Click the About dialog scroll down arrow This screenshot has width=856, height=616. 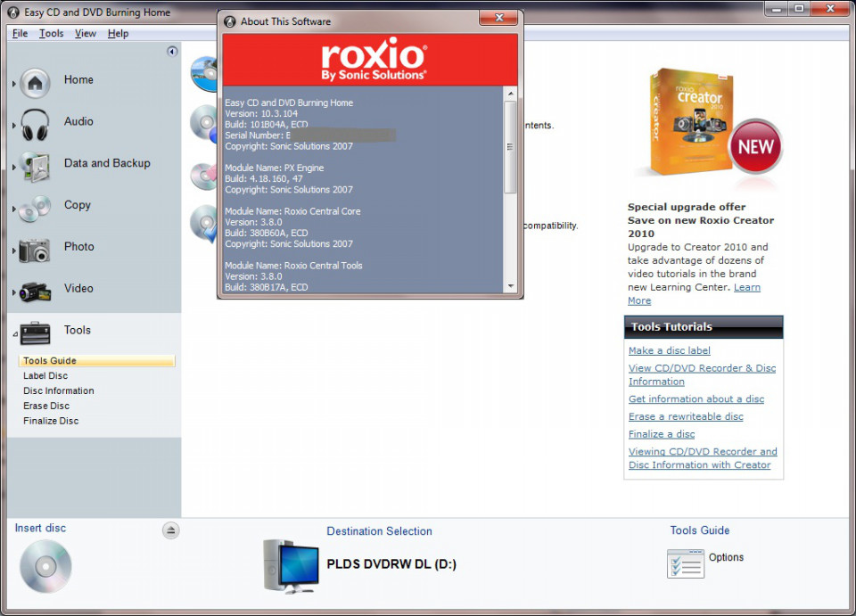coord(510,286)
